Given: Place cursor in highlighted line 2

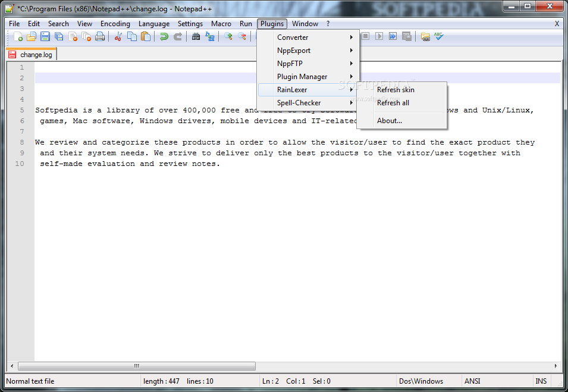Looking at the screenshot, I should [x=297, y=78].
